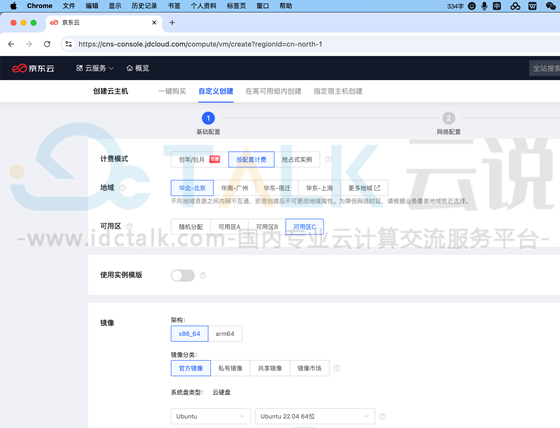Select 私有镜像 image category
The width and height of the screenshot is (560, 428).
coord(230,368)
